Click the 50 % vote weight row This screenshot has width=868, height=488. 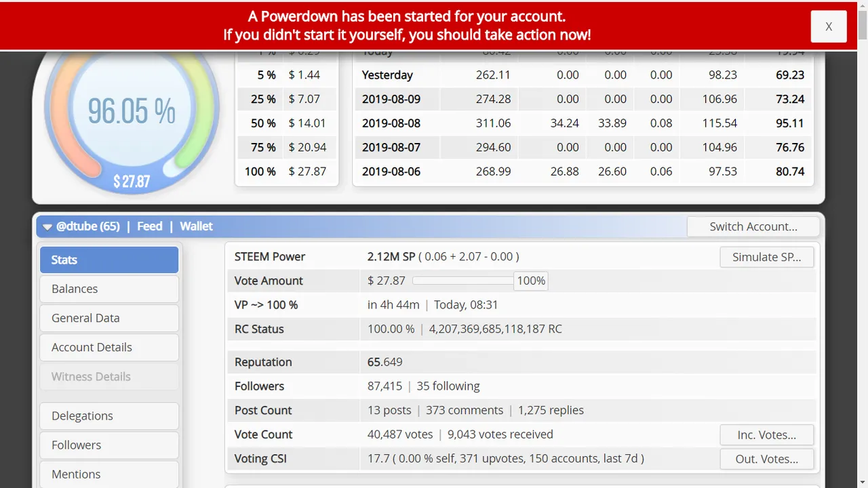pos(286,123)
